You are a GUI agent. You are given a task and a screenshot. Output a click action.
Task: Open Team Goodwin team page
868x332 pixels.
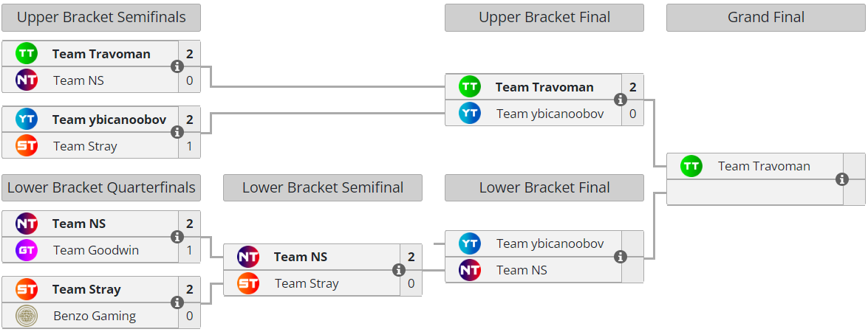tap(96, 251)
